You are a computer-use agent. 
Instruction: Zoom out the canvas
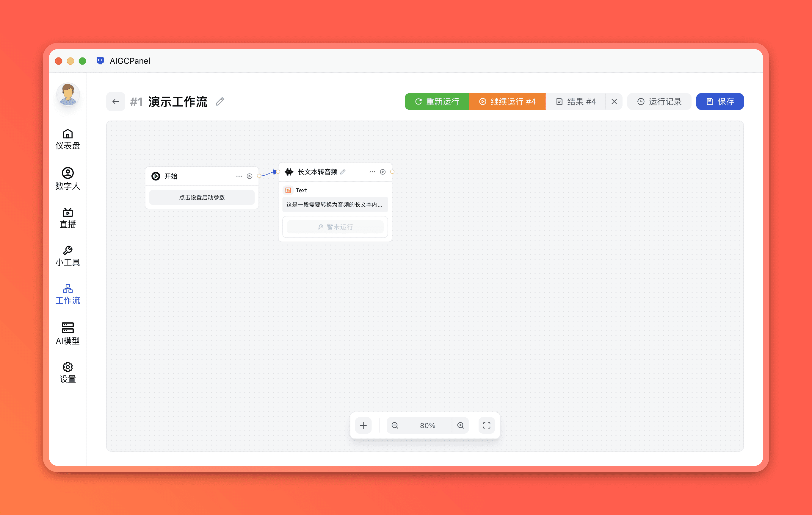[x=395, y=426]
